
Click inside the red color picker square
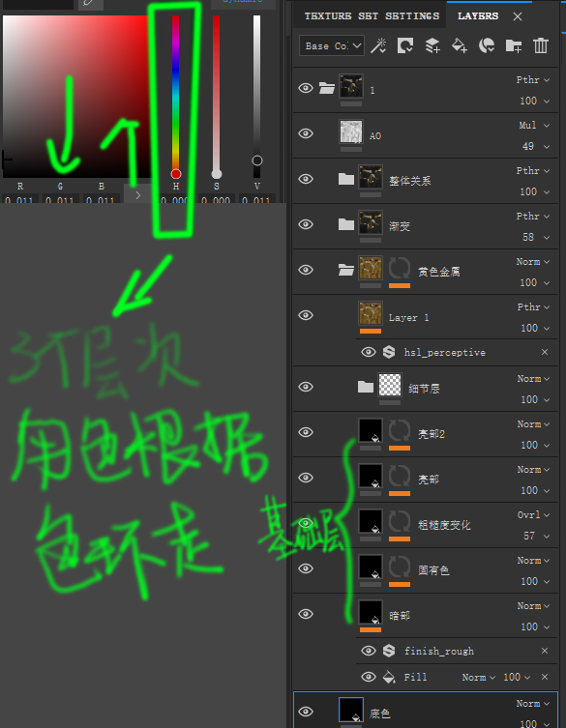tap(75, 97)
